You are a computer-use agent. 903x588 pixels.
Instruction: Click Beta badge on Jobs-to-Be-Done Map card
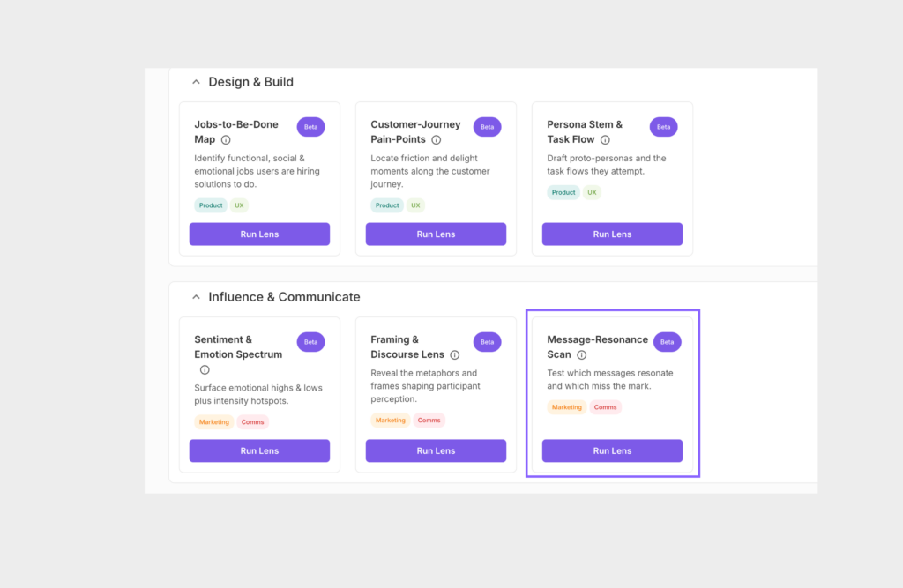click(310, 127)
